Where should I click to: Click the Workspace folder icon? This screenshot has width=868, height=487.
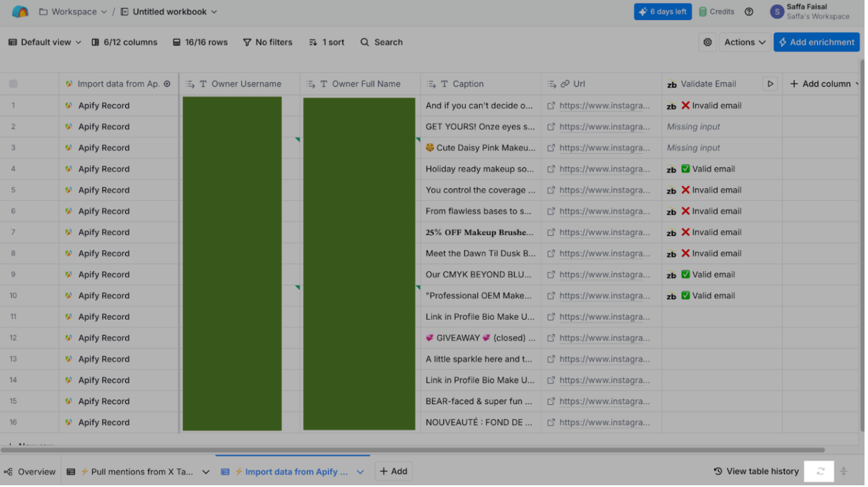click(x=43, y=12)
